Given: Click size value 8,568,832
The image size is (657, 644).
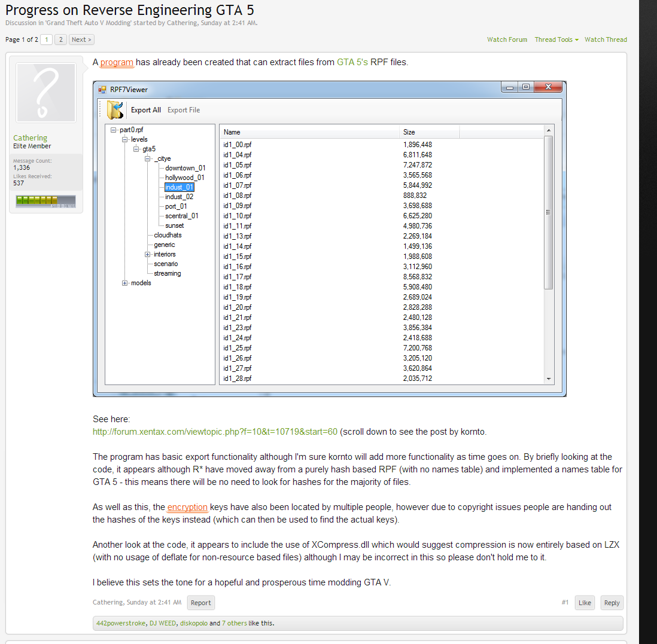Looking at the screenshot, I should pyautogui.click(x=417, y=277).
